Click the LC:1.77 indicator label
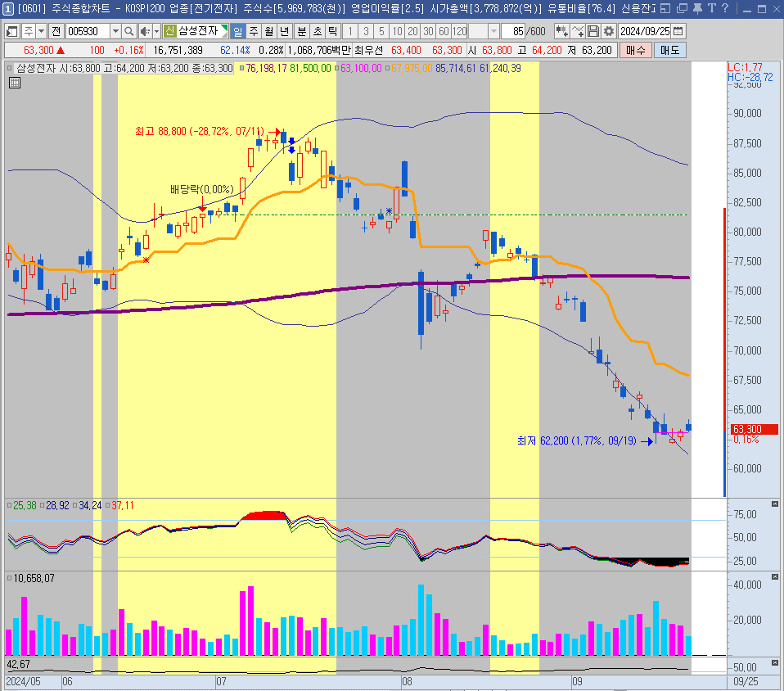Screen dimensions: 784x691 click(745, 67)
